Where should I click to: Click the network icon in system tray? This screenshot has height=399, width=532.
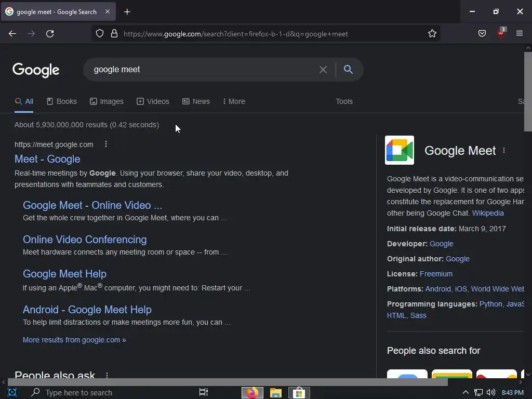pos(478,393)
